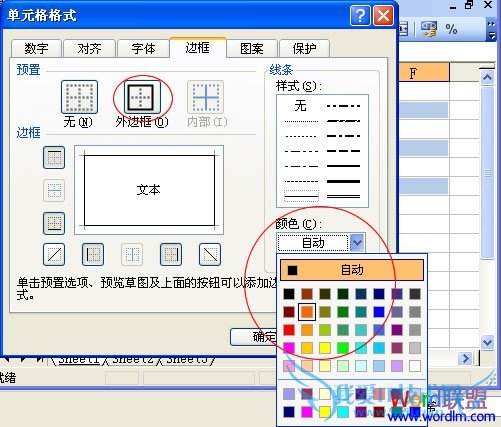
Task: Pick the bright yellow color swatch
Action: click(x=325, y=348)
